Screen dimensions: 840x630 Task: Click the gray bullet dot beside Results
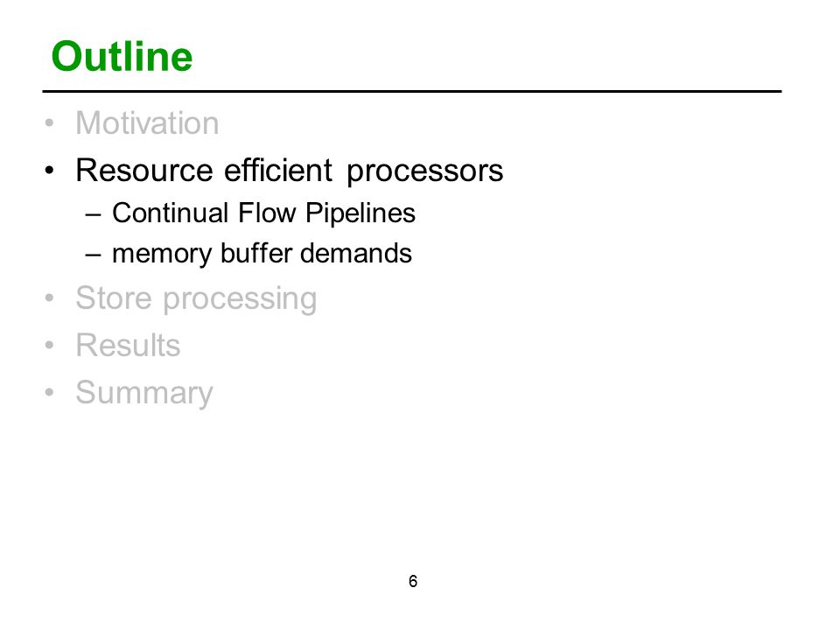tap(49, 345)
